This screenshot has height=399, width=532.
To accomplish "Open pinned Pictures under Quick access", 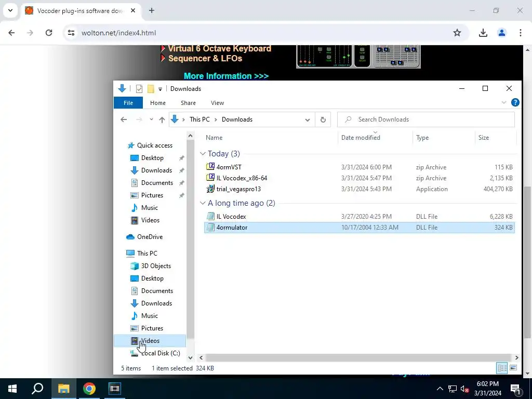I will [152, 195].
